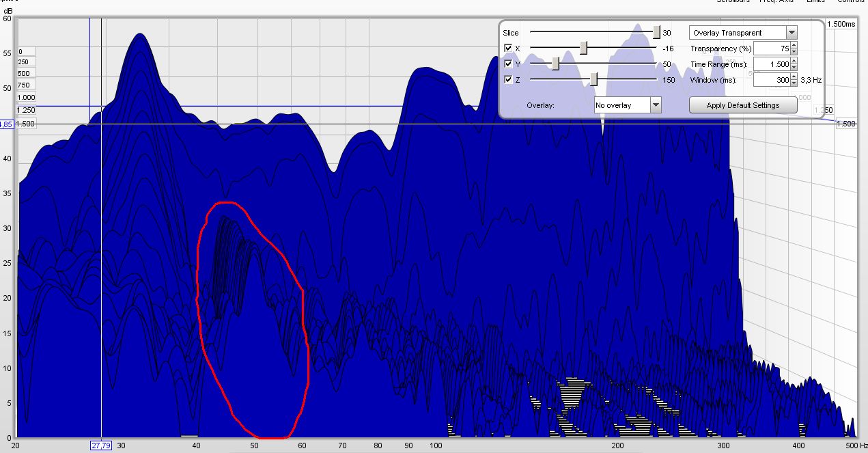This screenshot has width=868, height=453.
Task: Click the Transparency (%) value field
Action: (772, 49)
